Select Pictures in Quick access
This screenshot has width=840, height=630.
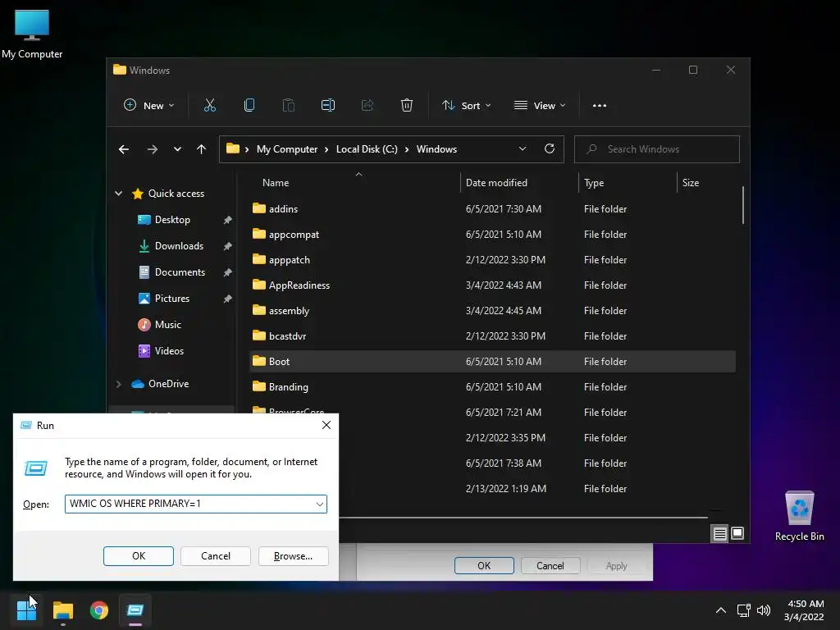pos(172,299)
